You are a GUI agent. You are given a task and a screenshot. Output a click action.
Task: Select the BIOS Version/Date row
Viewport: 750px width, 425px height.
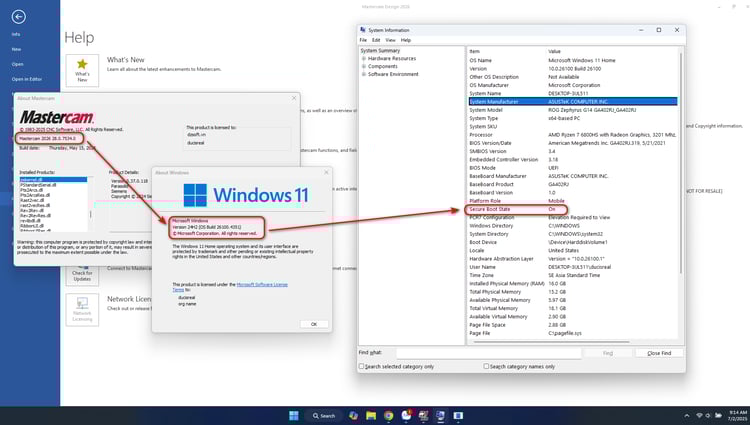(x=573, y=143)
